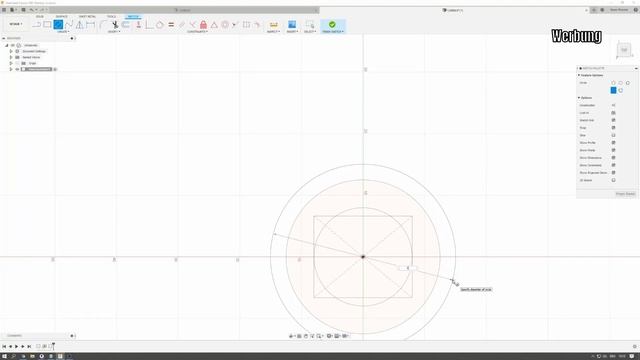640x360 pixels.
Task: Click the Insert image icon
Action: tap(292, 24)
